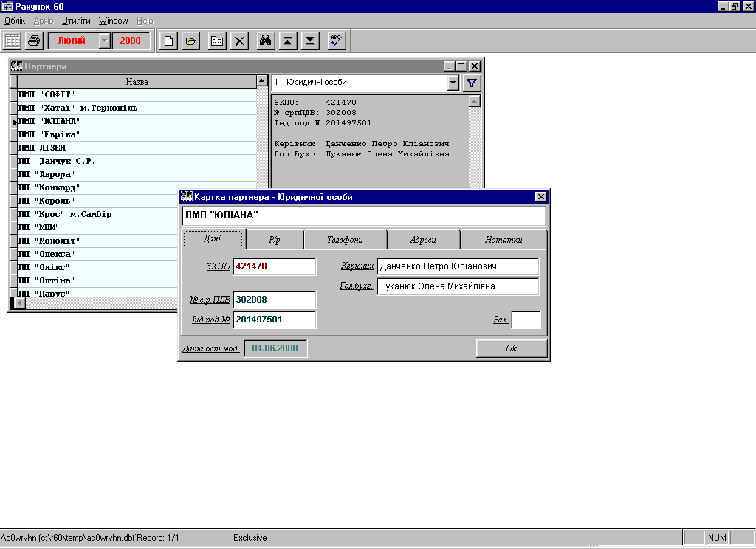Image resolution: width=756 pixels, height=549 pixels.
Task: Select the row ПП "МВМ"
Action: [98, 227]
